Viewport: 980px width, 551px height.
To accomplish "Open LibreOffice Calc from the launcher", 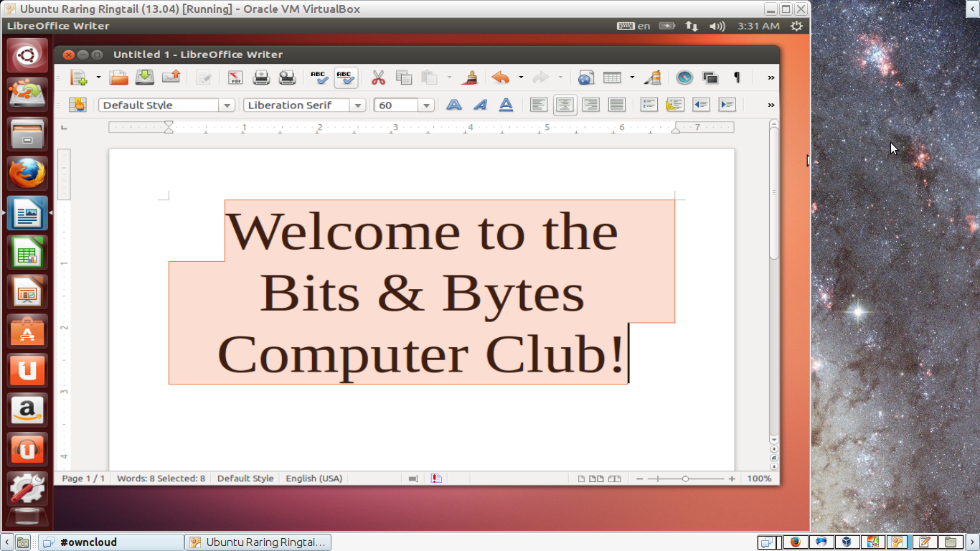I will pos(27,253).
